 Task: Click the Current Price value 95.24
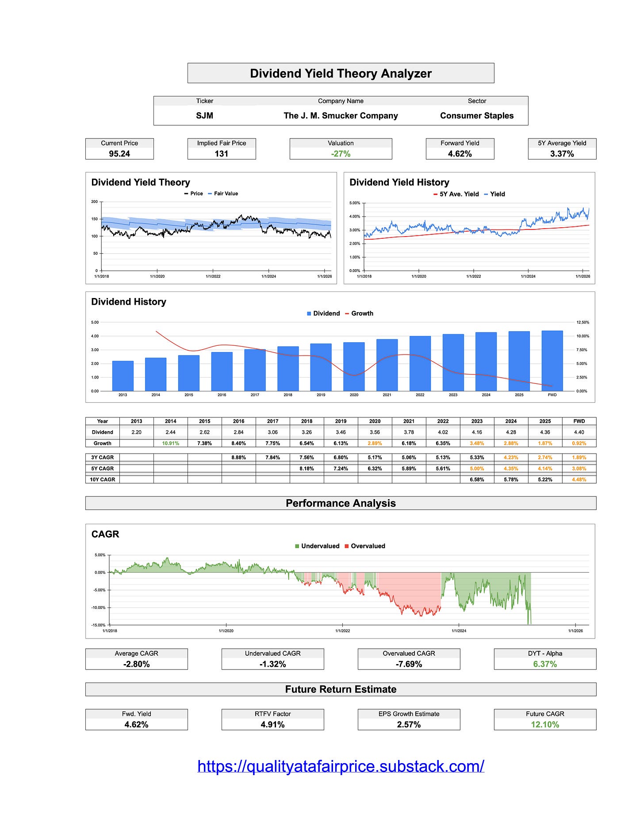pos(119,153)
